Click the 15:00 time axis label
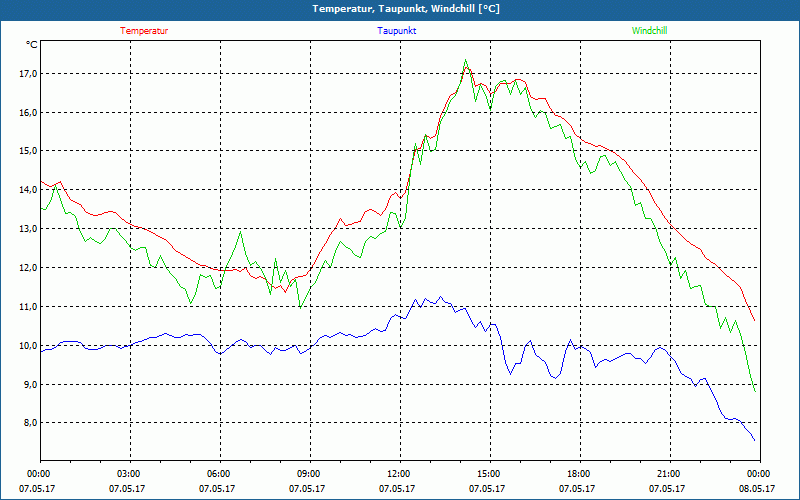The height and width of the screenshot is (500, 800). tap(488, 474)
